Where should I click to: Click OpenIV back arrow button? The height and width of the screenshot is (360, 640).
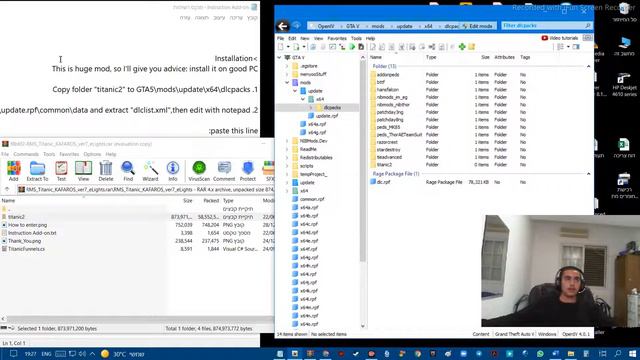pyautogui.click(x=282, y=26)
